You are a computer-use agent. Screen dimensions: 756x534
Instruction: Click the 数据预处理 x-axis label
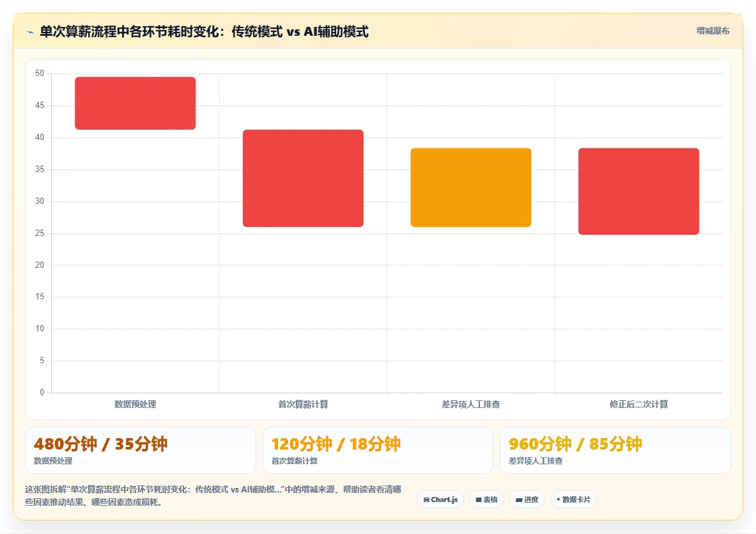point(135,404)
